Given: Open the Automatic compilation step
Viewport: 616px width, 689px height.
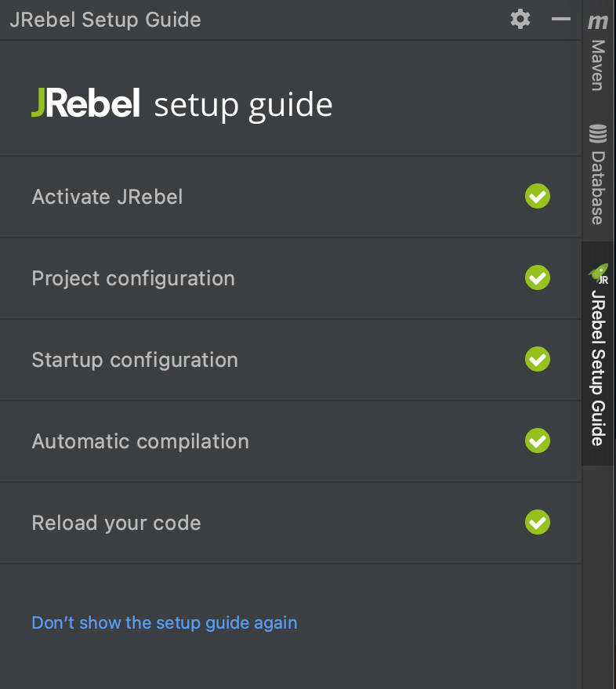Looking at the screenshot, I should pos(140,441).
